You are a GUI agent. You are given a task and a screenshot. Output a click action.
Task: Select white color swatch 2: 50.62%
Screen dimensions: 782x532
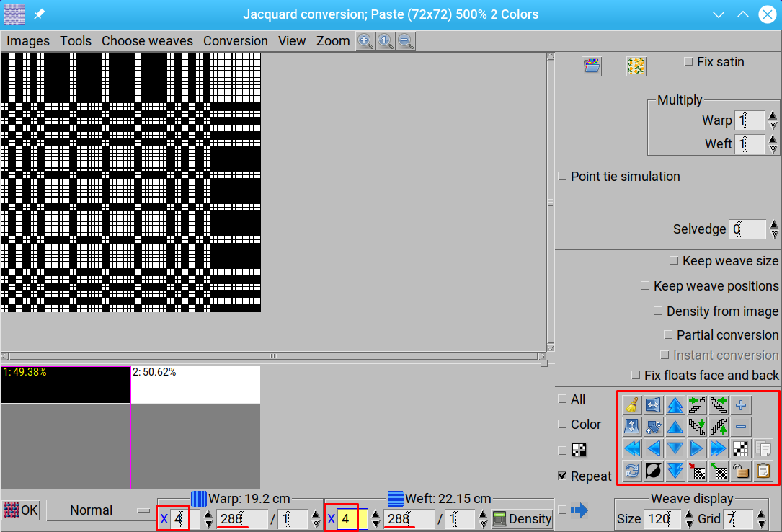pos(195,385)
